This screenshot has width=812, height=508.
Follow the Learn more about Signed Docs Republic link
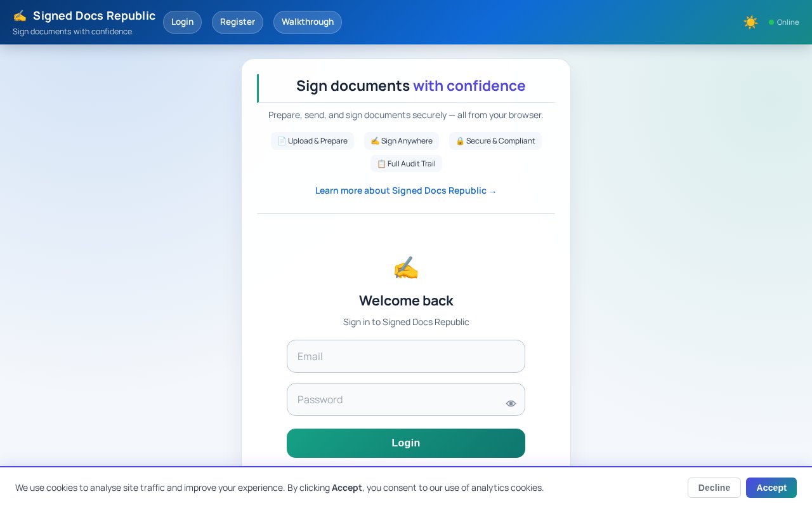(x=406, y=190)
